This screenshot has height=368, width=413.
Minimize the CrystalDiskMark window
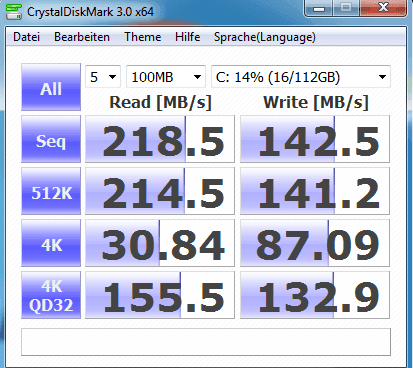point(319,8)
